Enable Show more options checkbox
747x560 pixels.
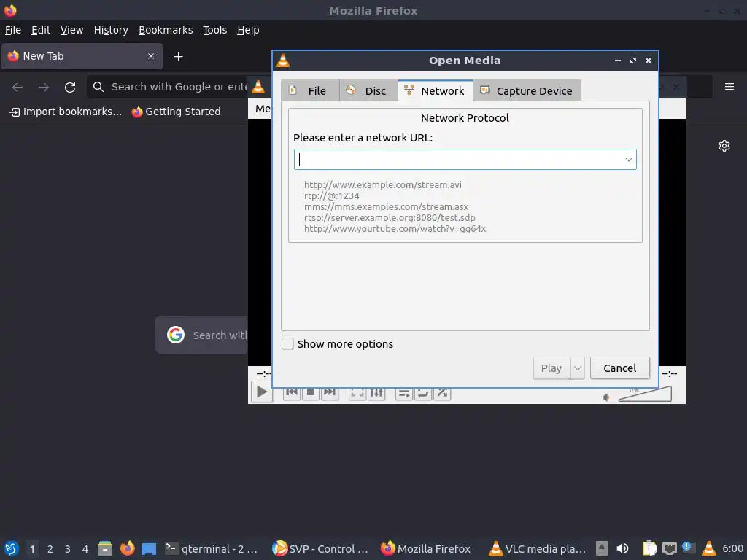tap(287, 344)
